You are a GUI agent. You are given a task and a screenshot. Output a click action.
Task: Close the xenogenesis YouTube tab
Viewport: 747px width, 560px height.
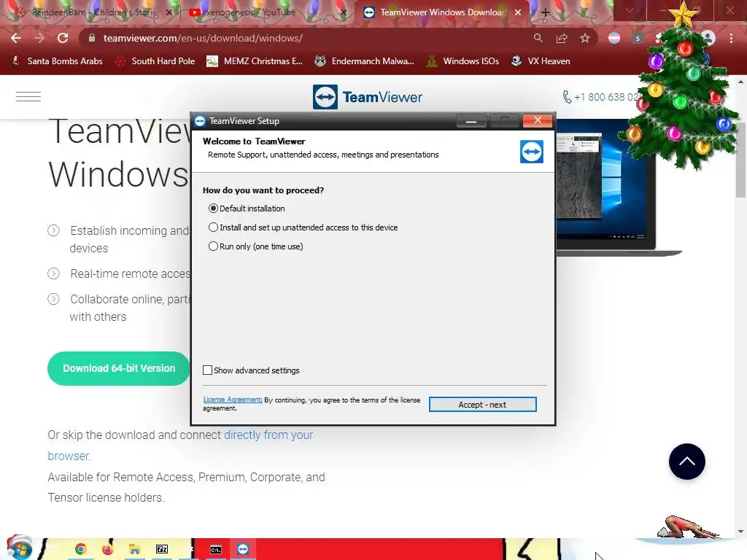[344, 12]
